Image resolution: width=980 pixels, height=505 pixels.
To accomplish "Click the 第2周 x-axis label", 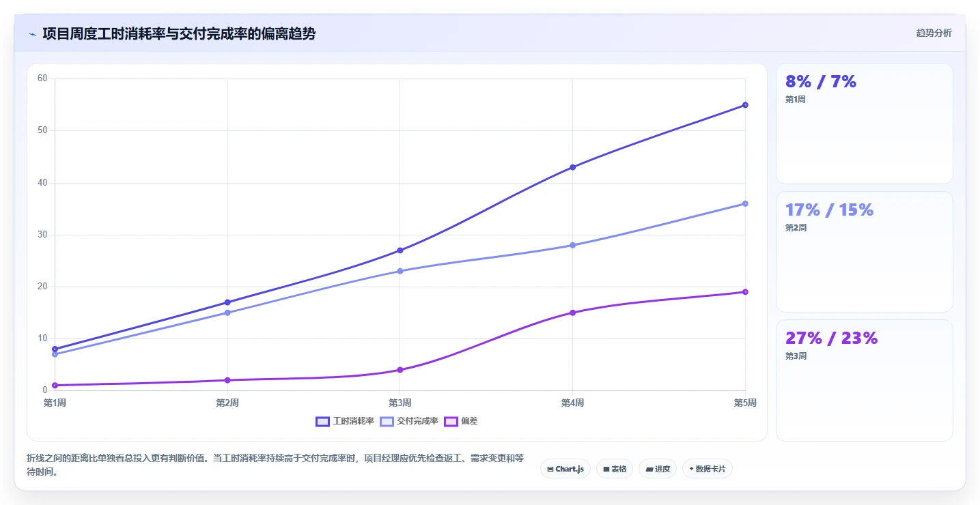I will (x=227, y=403).
